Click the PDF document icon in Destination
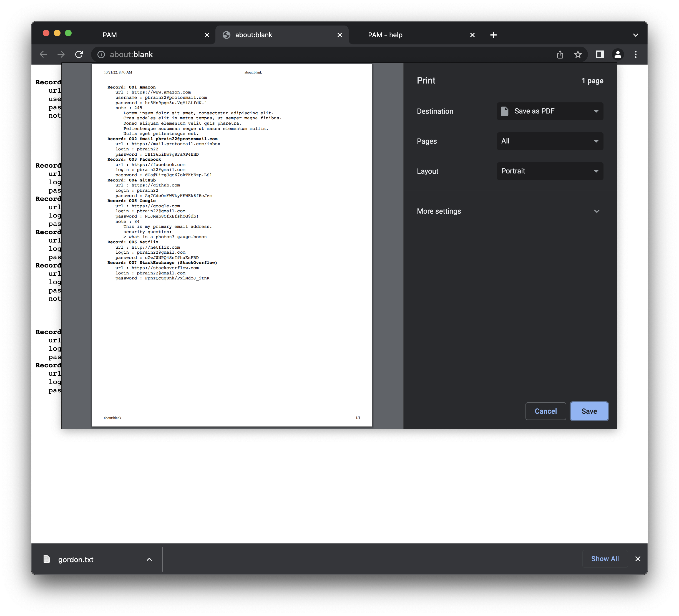The image size is (679, 616). [504, 111]
